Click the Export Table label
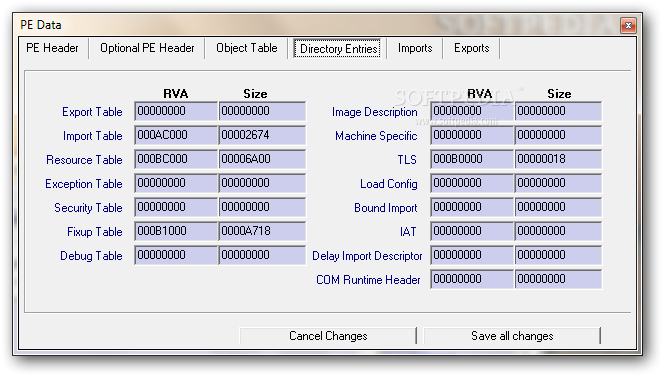 (x=92, y=112)
